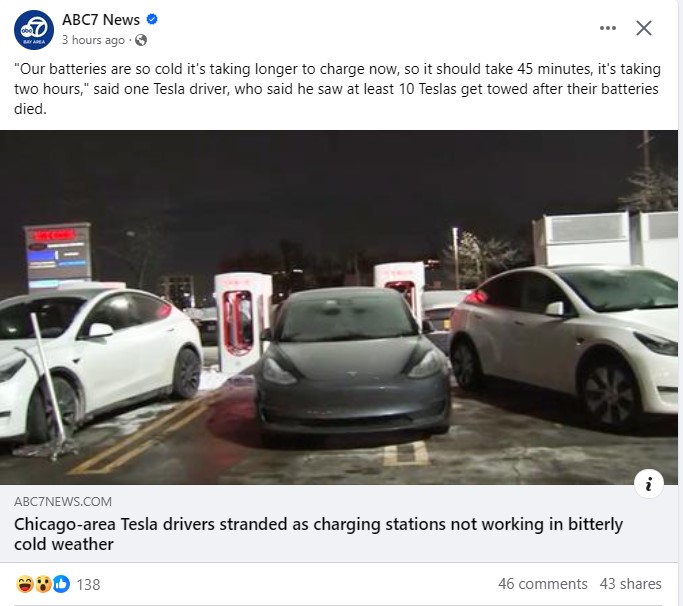683x606 pixels.
Task: Click the Haha reaction emoji
Action: pos(25,584)
